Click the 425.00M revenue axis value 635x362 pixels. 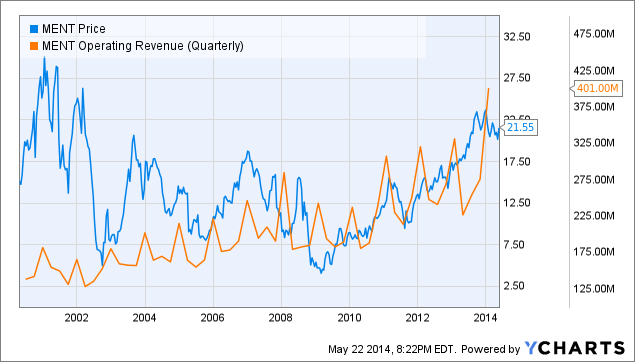tap(594, 71)
